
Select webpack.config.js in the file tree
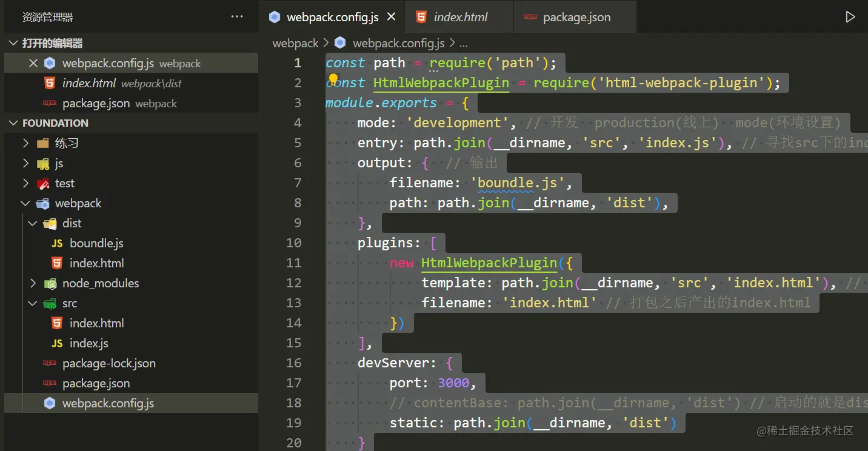pyautogui.click(x=131, y=404)
